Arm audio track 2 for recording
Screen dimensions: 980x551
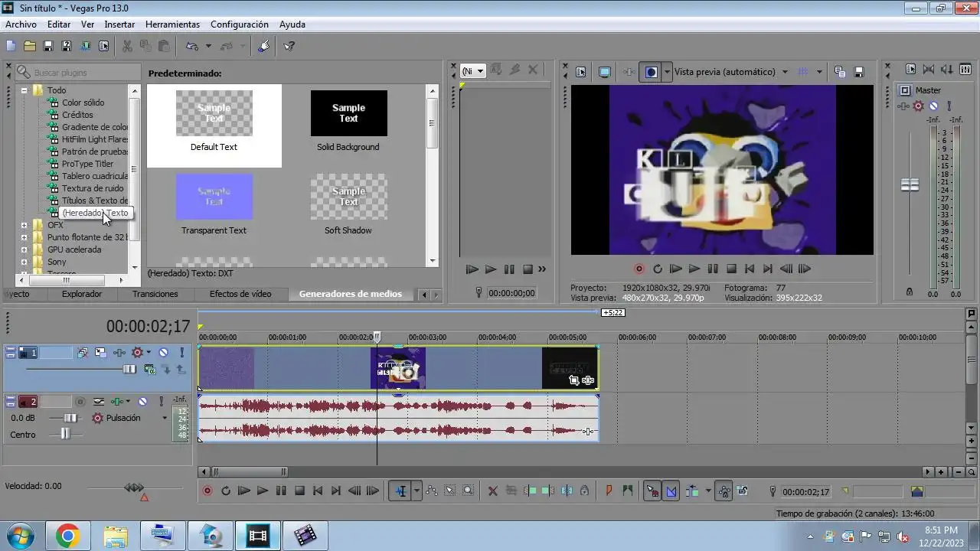(x=80, y=401)
